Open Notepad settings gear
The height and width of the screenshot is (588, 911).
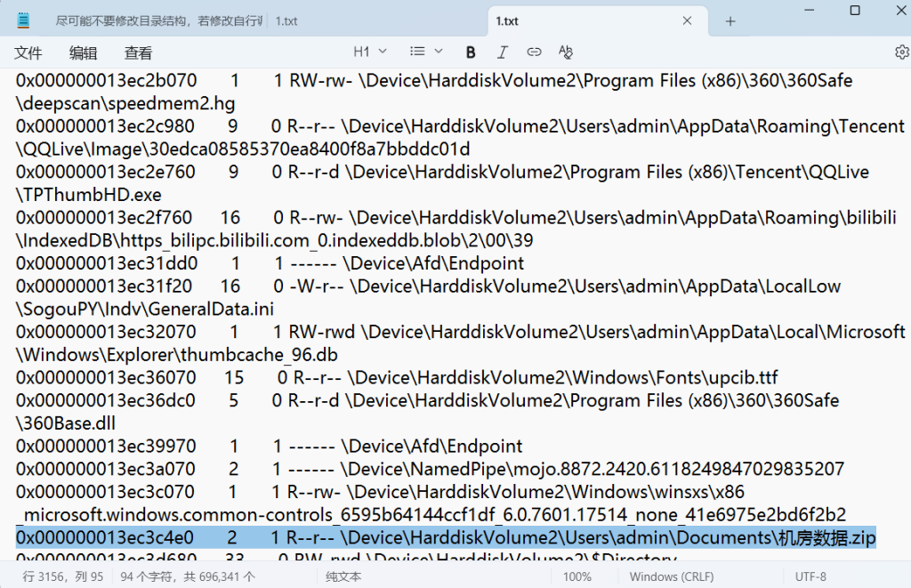[x=901, y=52]
